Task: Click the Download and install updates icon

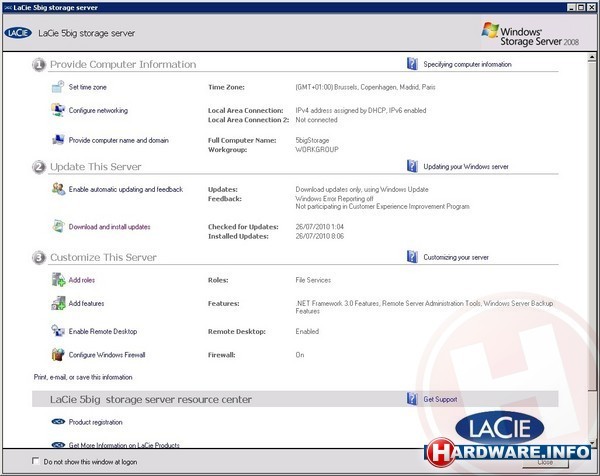Action: [x=58, y=227]
